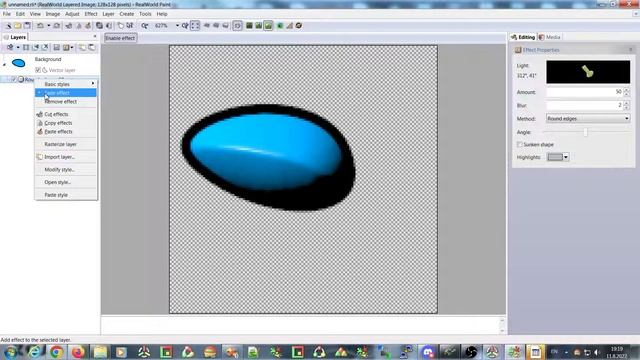640x360 pixels.
Task: Click the hand tool icon in toolbar
Action: 120,25
